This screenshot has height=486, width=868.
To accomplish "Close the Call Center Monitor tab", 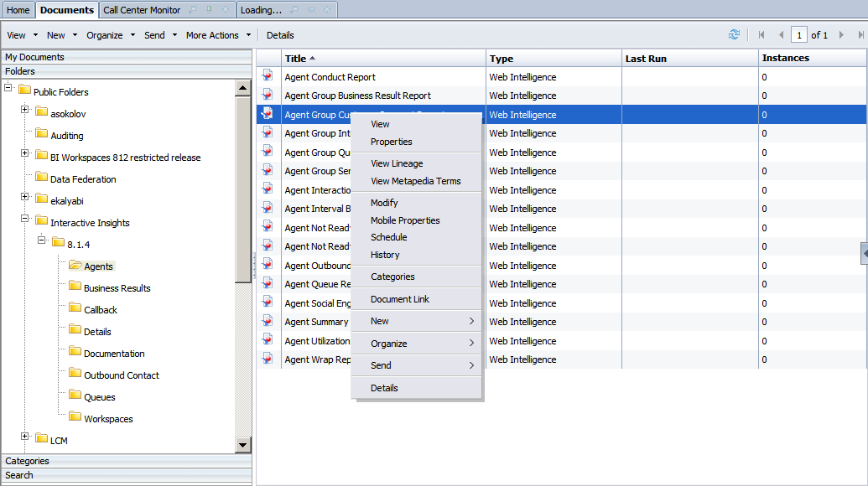I will [x=225, y=10].
